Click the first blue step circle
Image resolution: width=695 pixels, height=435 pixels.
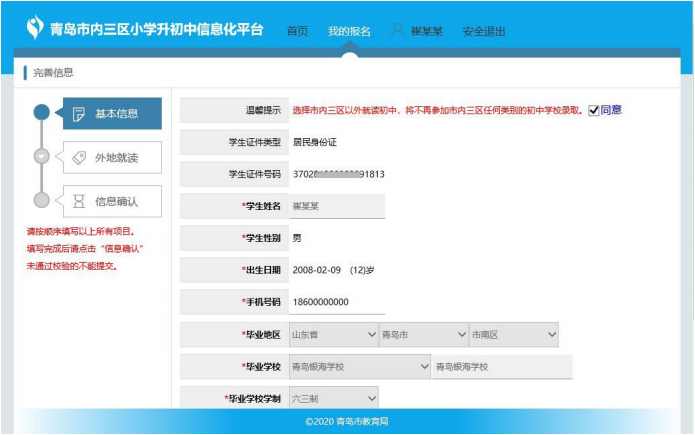41,113
